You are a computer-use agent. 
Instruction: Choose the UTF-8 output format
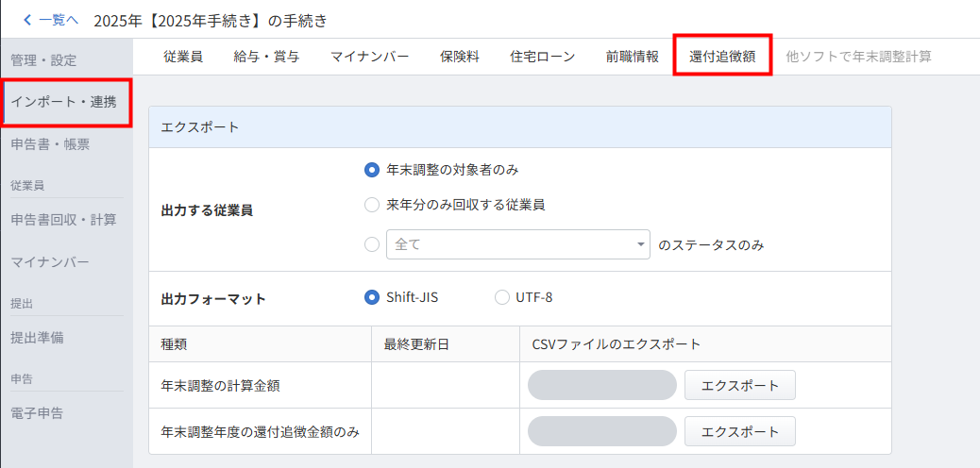pos(502,297)
